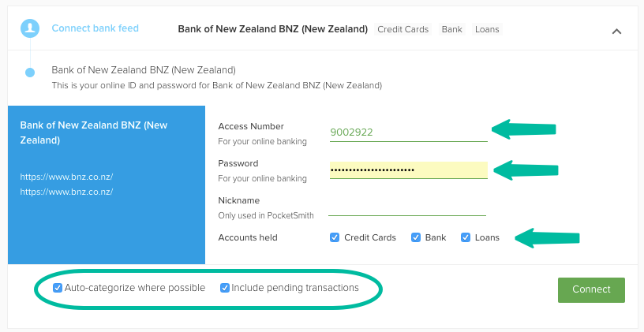Viewport: 644px width, 332px height.
Task: Collapse the bank feed panel with chevron
Action: [616, 32]
